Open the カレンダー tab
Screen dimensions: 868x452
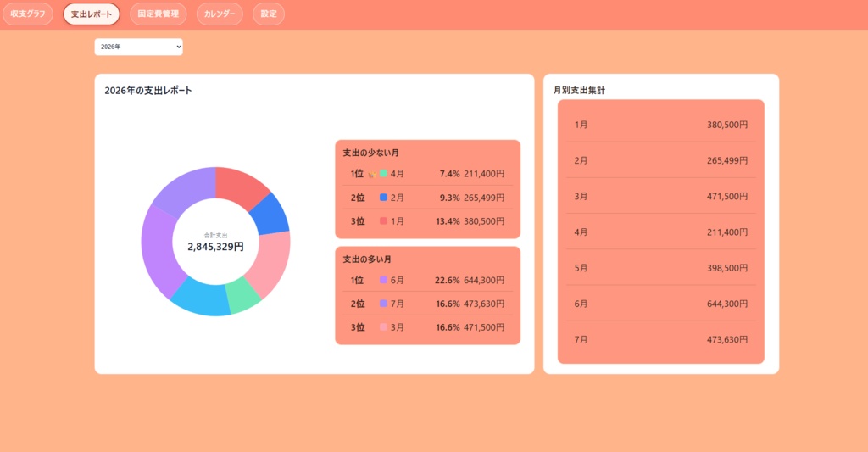click(x=220, y=14)
